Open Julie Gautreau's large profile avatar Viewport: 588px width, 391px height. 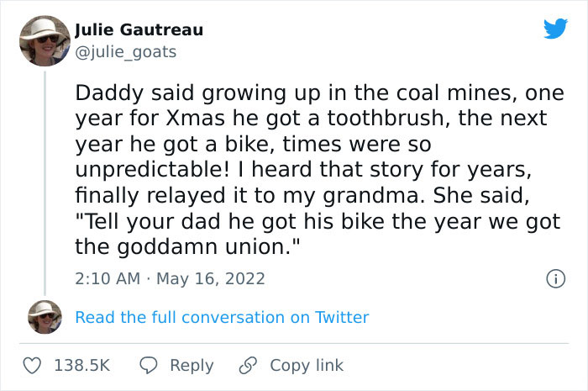pos(45,41)
